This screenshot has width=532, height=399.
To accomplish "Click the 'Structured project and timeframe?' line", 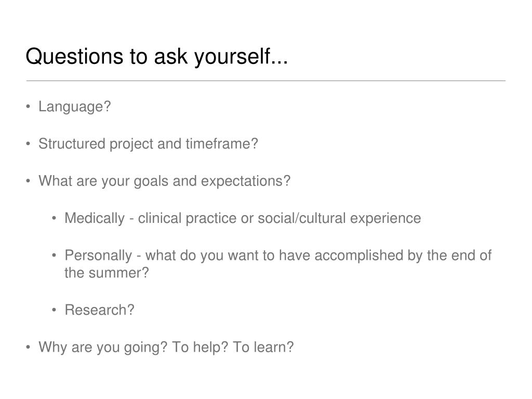I will (148, 144).
